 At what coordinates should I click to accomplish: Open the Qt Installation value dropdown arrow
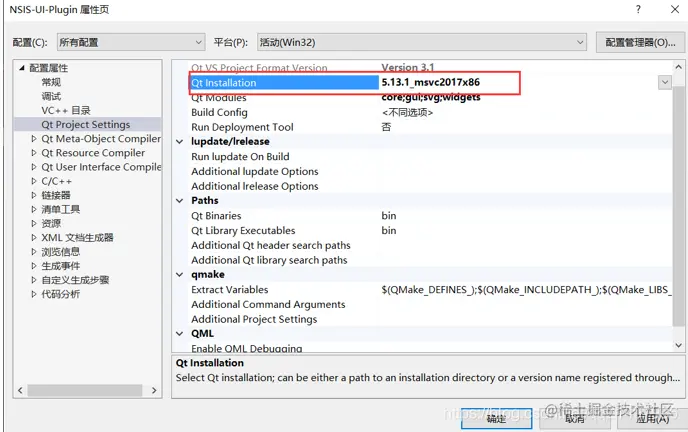tap(665, 82)
